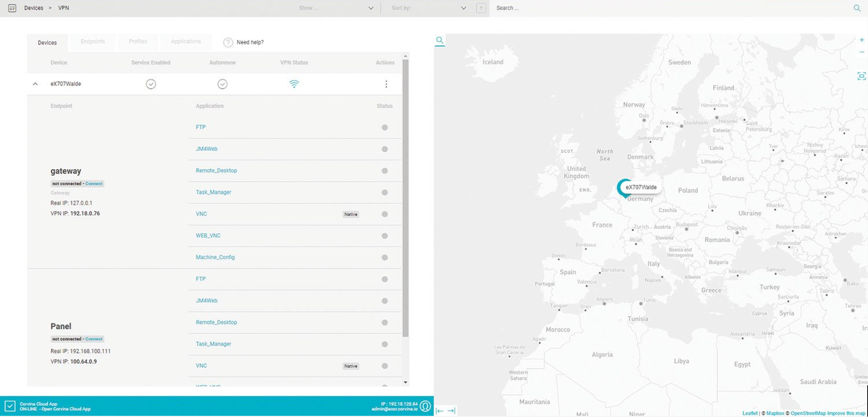Click Connect link under gateway
868x417 pixels.
94,184
